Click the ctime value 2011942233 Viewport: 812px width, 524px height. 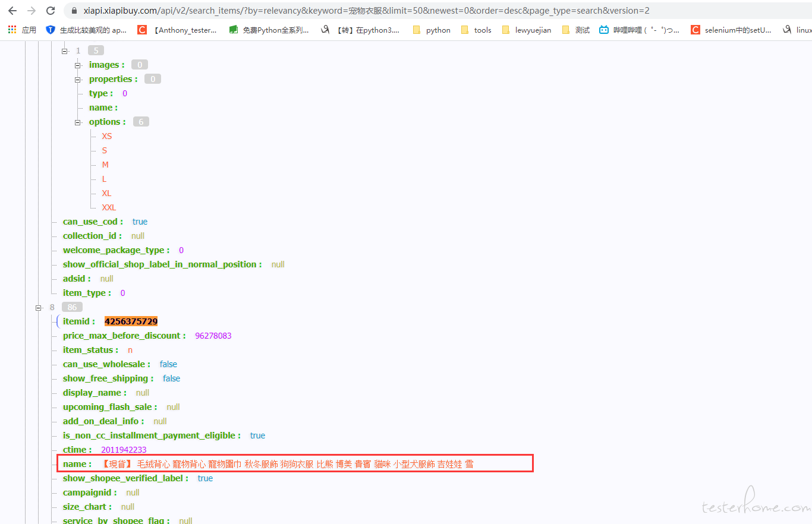pyautogui.click(x=124, y=450)
